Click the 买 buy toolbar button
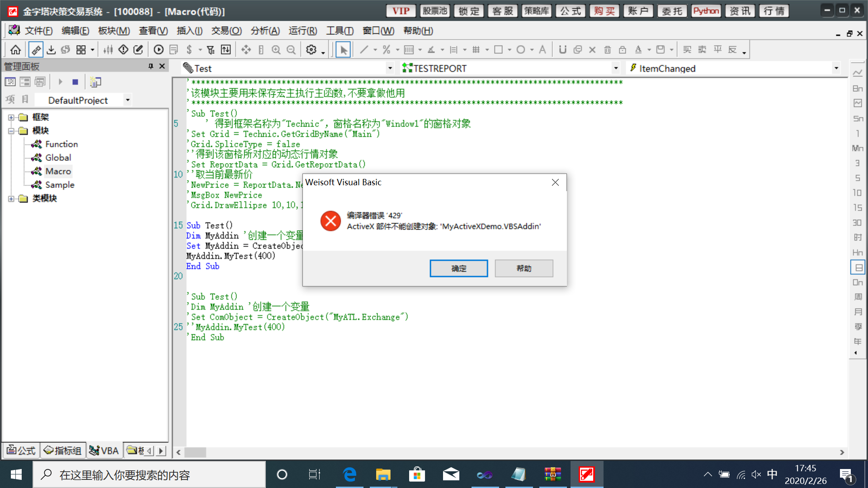Image resolution: width=868 pixels, height=488 pixels. click(x=687, y=50)
